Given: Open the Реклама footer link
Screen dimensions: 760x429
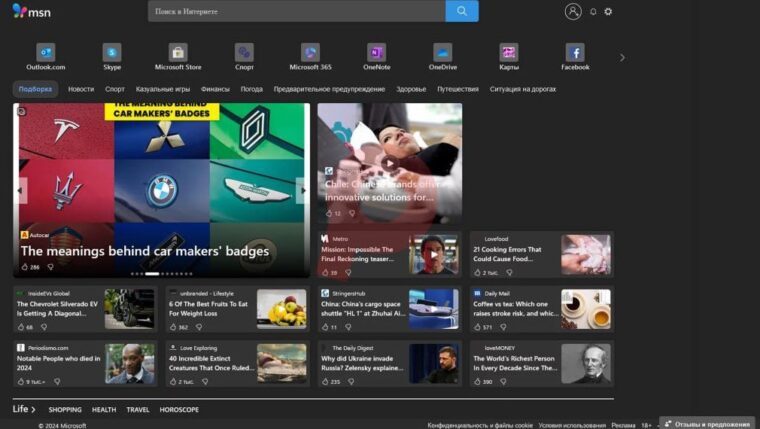Looking at the screenshot, I should coord(623,425).
